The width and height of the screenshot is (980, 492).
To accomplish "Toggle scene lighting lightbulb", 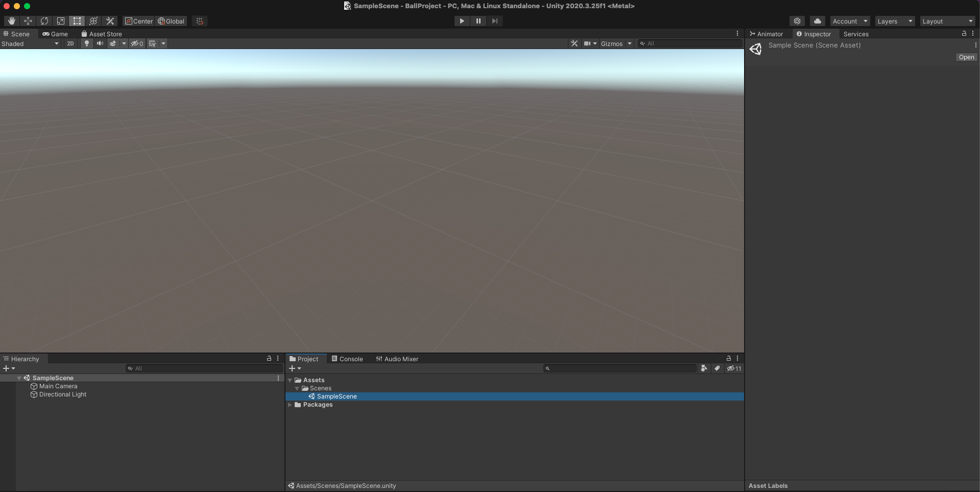I will [87, 43].
